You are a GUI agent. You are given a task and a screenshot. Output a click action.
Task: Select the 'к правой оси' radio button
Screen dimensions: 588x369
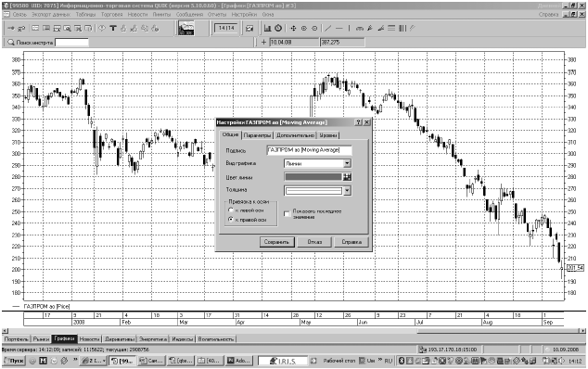pyautogui.click(x=231, y=220)
